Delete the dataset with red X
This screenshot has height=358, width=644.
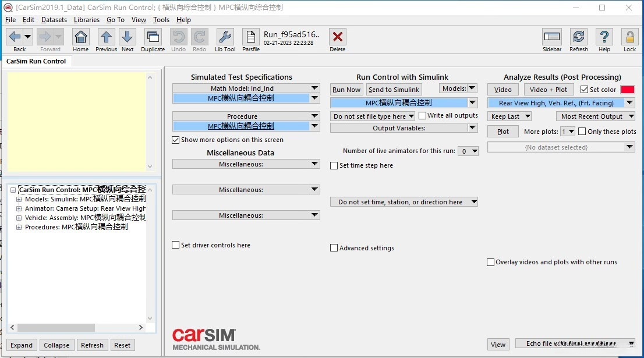point(337,37)
